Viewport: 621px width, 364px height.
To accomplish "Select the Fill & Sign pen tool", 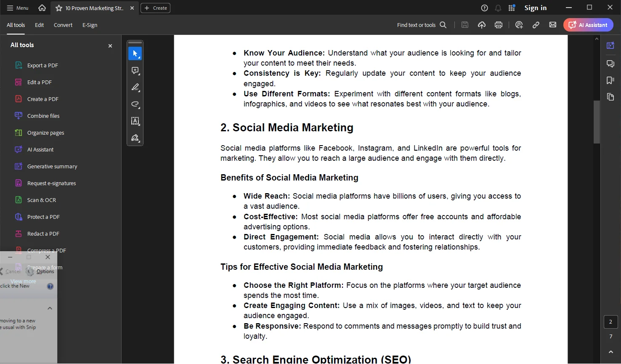I will pyautogui.click(x=135, y=138).
